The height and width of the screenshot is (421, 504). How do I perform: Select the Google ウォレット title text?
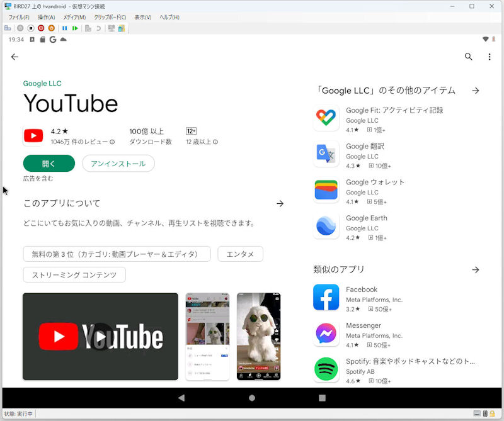(x=375, y=182)
